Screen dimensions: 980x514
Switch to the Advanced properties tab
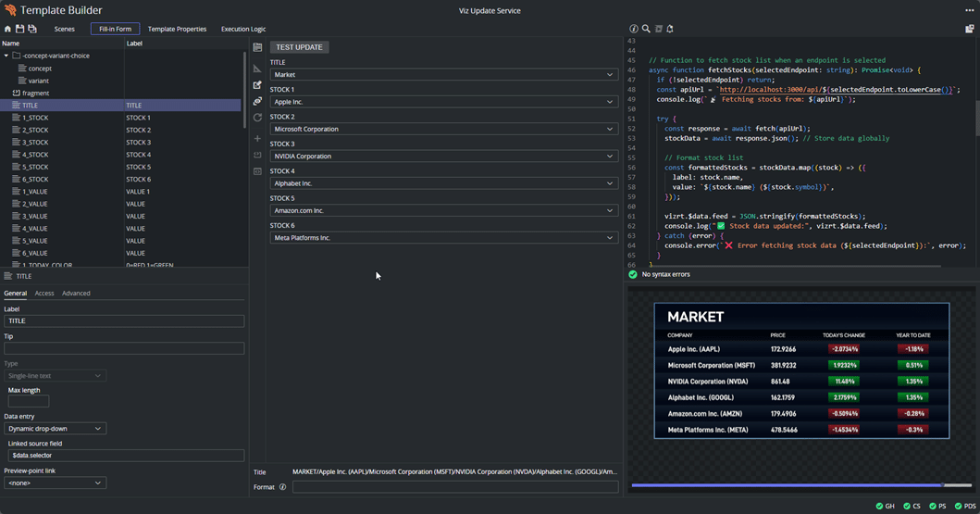pos(76,294)
